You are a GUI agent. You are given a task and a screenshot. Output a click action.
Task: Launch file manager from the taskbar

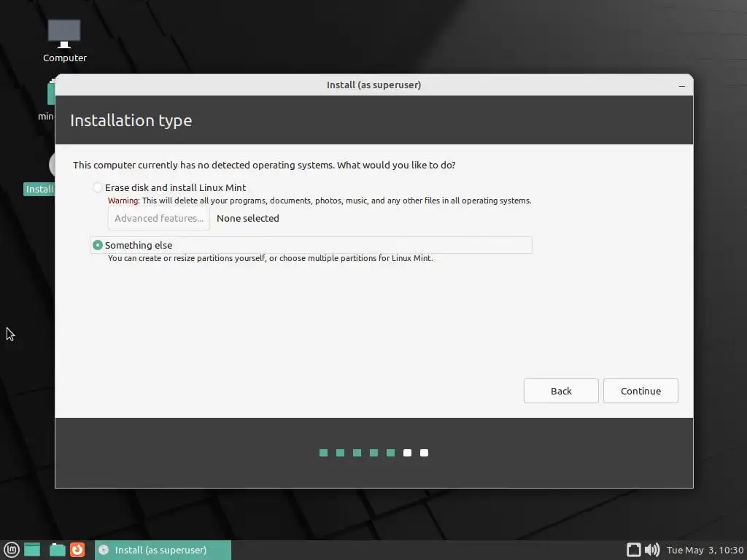[x=57, y=550]
